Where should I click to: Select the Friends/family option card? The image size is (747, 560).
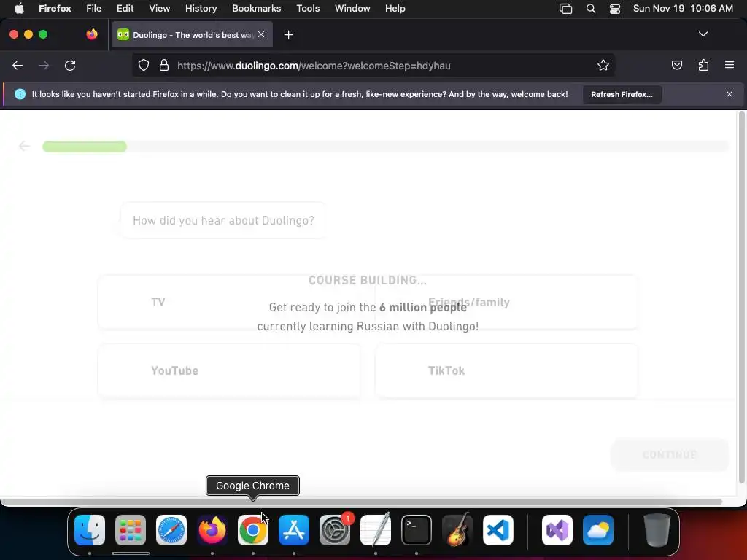506,303
